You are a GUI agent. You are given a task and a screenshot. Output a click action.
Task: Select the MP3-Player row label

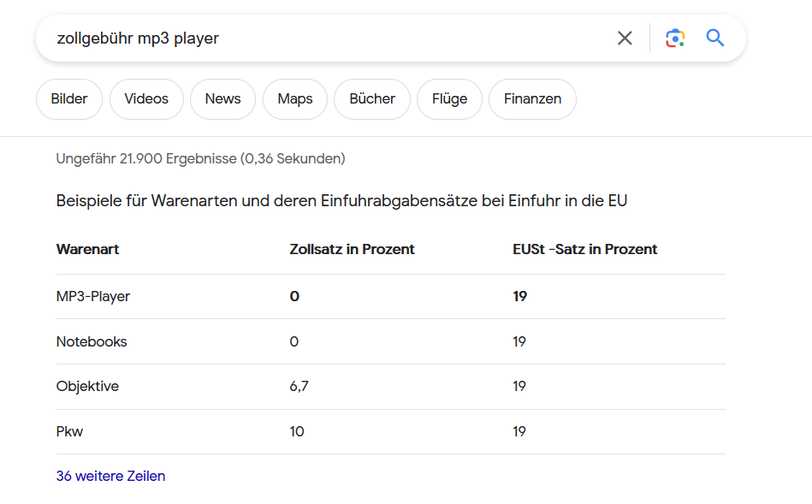pos(93,297)
